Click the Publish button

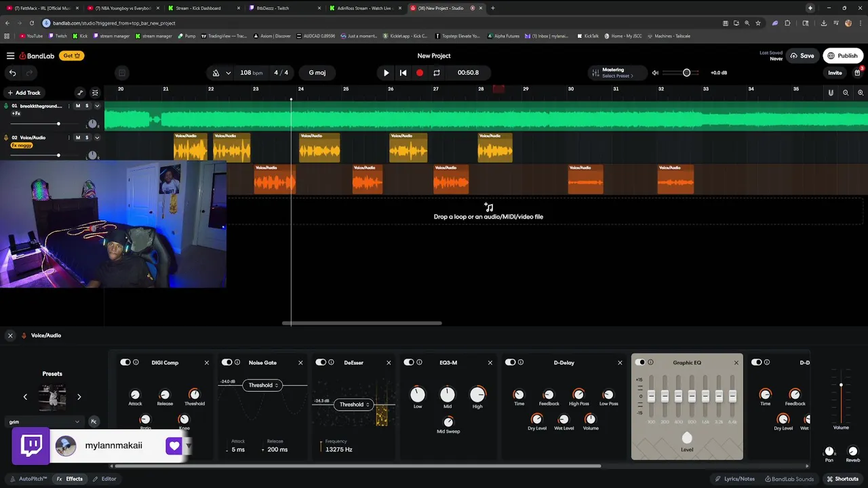tap(843, 56)
